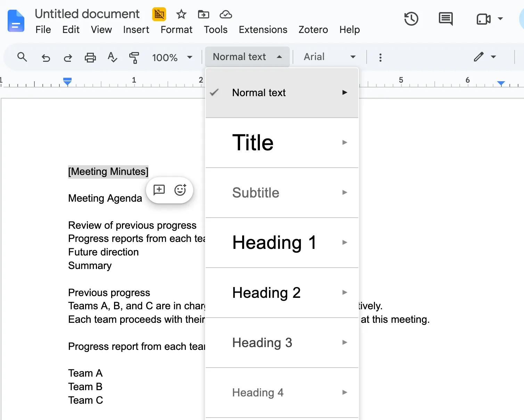
Task: Open the 100% zoom dropdown
Action: pyautogui.click(x=172, y=57)
